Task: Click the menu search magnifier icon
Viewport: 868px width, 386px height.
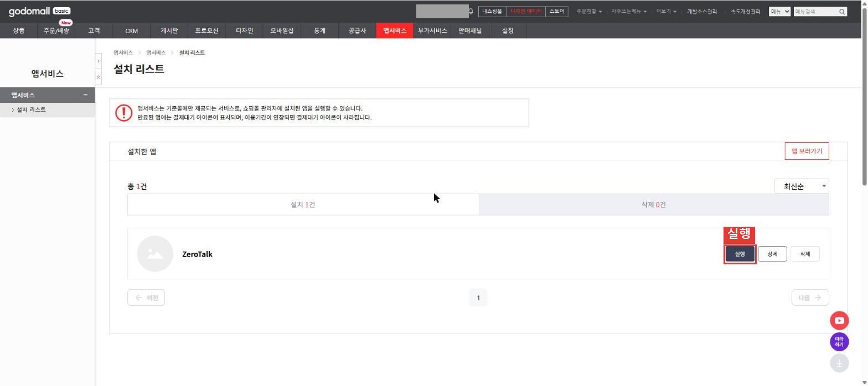Action: pos(842,12)
